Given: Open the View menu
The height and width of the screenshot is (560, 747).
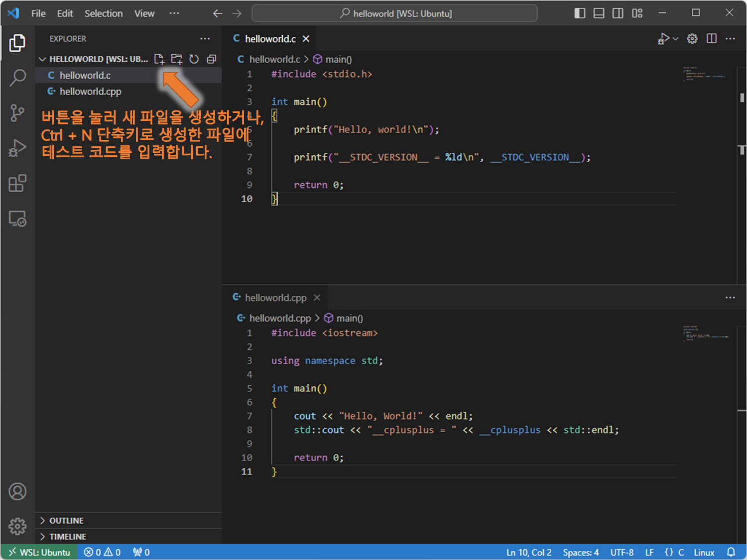Looking at the screenshot, I should click(x=144, y=13).
